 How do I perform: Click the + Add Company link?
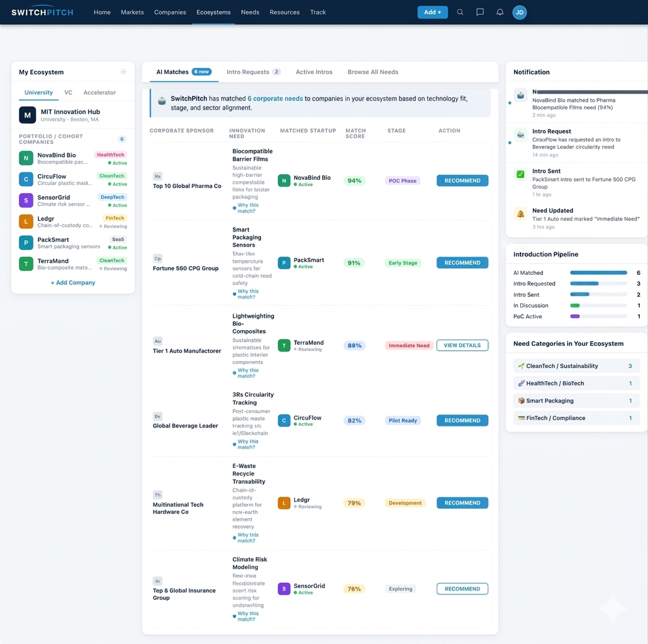tap(73, 282)
